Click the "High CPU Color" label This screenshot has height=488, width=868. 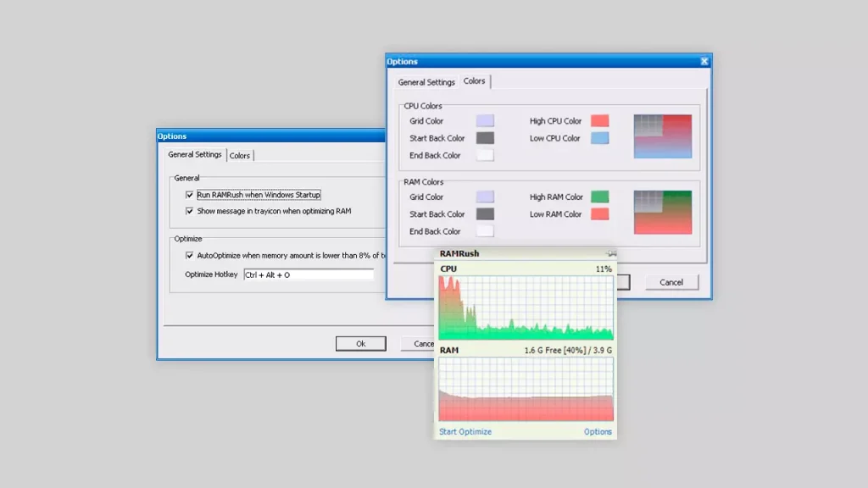(555, 121)
